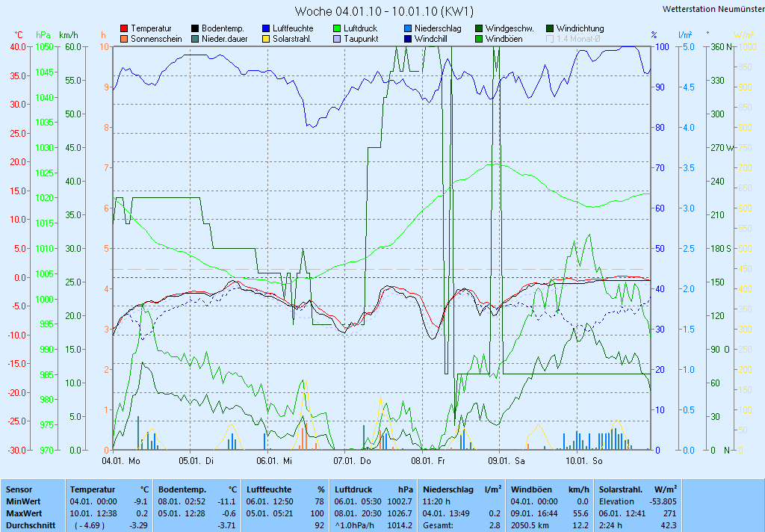Click the '2:24 h' sunshine duration value
The height and width of the screenshot is (532, 765).
click(612, 526)
